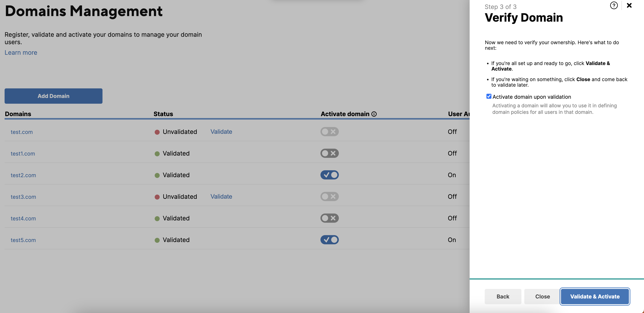Click the Validate link for test3.com
Viewport: 644px width, 313px height.
221,196
